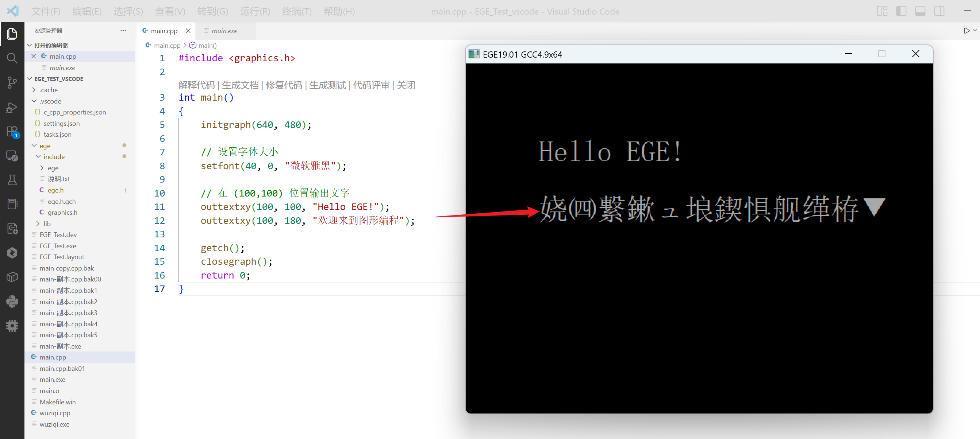Click the Run code play button
Screen dimensions: 980x439
tap(966, 31)
